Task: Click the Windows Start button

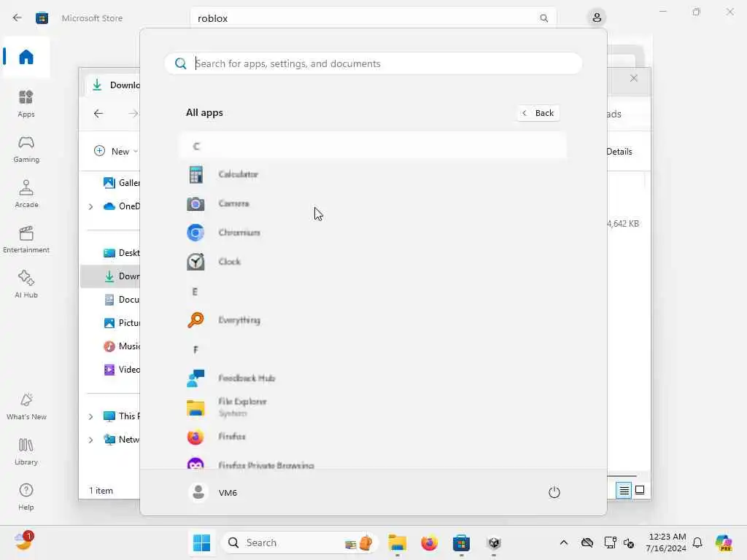Action: tap(201, 542)
